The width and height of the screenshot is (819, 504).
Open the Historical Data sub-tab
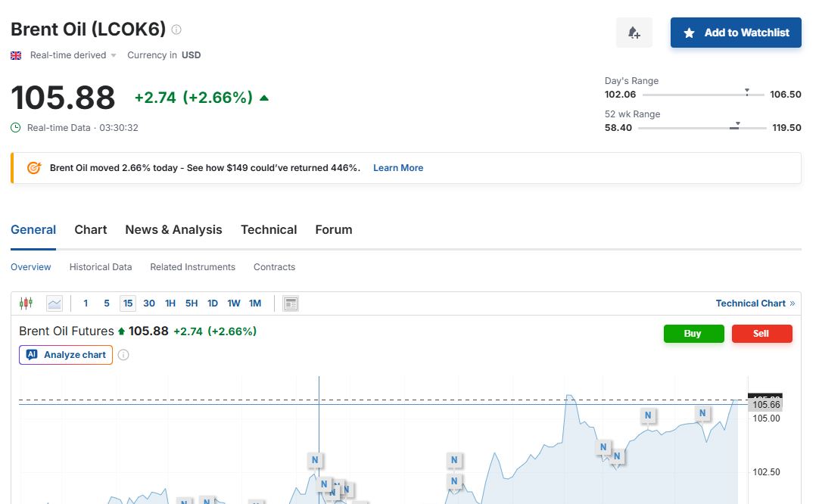101,267
